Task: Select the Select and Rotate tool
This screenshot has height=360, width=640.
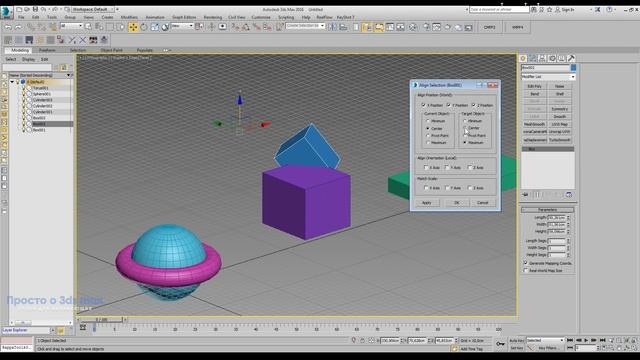Action: 144,27
